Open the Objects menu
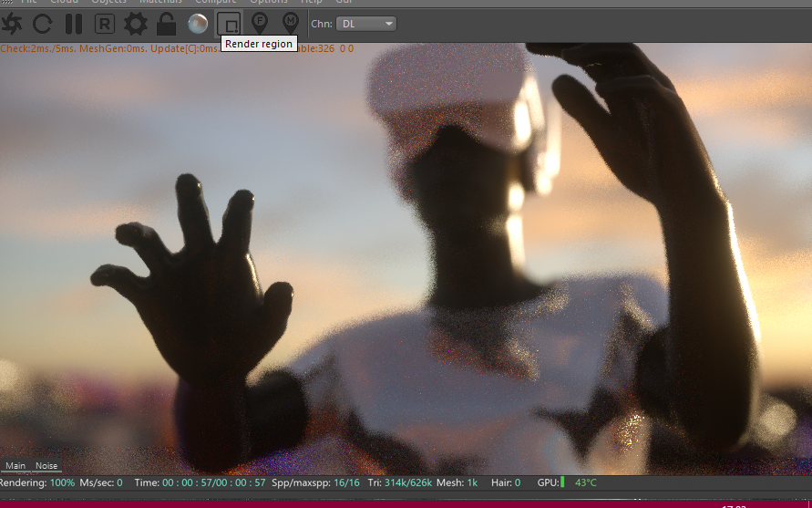Image resolution: width=812 pixels, height=508 pixels. pyautogui.click(x=108, y=2)
